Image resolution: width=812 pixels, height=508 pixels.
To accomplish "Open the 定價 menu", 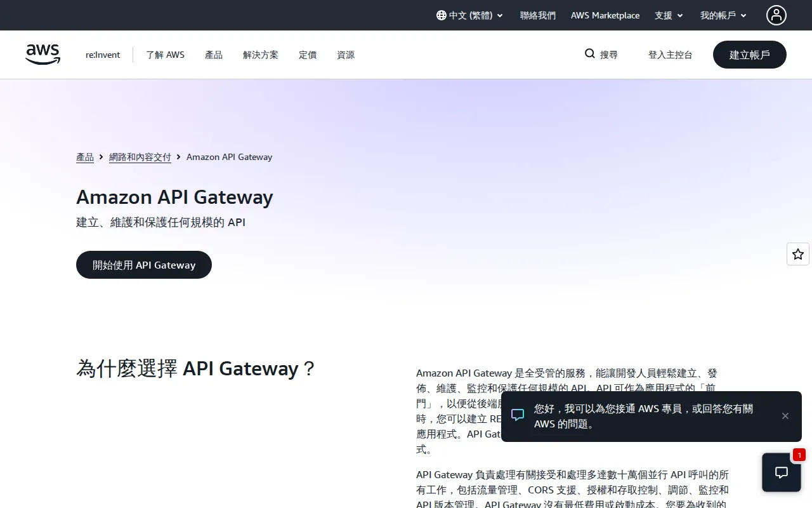I will click(x=308, y=55).
